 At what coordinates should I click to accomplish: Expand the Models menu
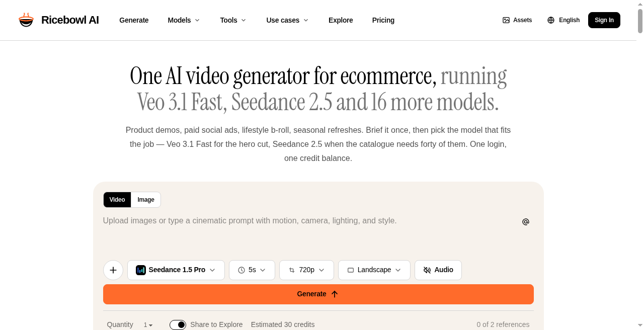(x=184, y=20)
